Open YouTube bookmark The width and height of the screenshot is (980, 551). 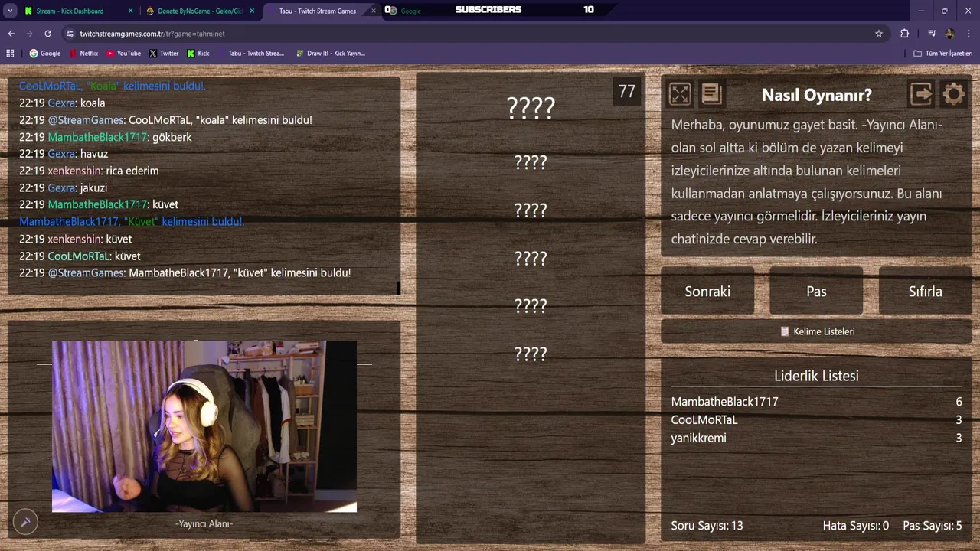point(123,54)
